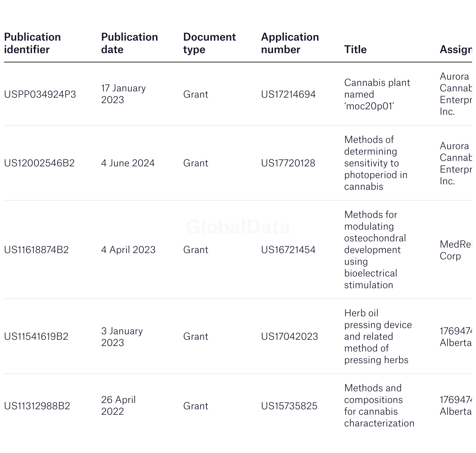476x453 pixels.
Task: Click application number US17720128
Action: 288,163
